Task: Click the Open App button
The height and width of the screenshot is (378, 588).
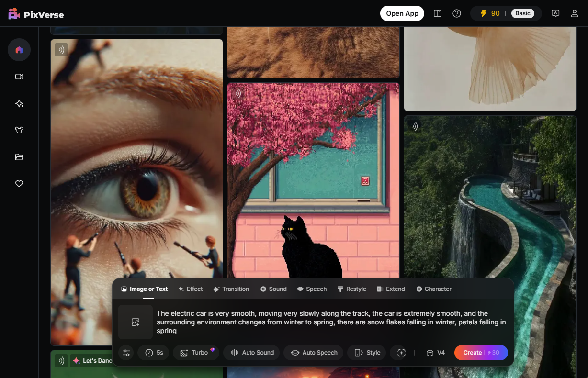Action: (402, 13)
